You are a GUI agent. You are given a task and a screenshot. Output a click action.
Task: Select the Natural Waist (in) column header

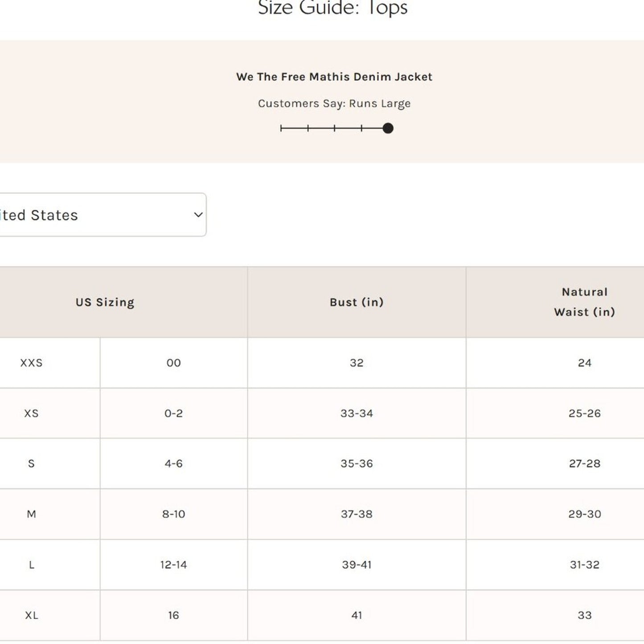pyautogui.click(x=584, y=302)
